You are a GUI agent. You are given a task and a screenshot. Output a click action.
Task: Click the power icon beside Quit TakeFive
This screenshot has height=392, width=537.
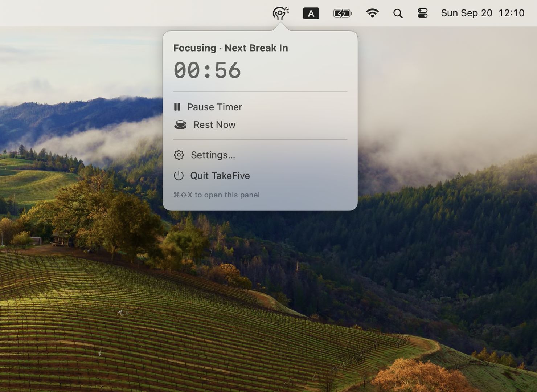pos(179,176)
